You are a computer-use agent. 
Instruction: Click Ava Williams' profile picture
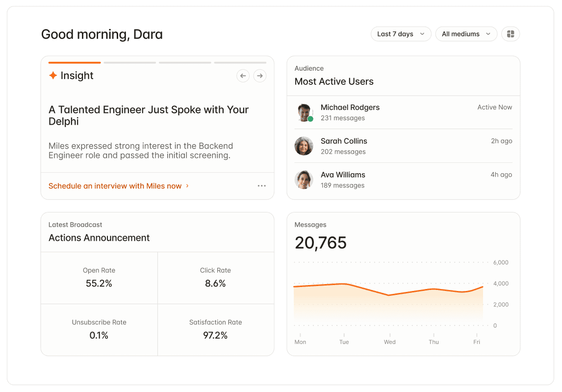click(304, 180)
